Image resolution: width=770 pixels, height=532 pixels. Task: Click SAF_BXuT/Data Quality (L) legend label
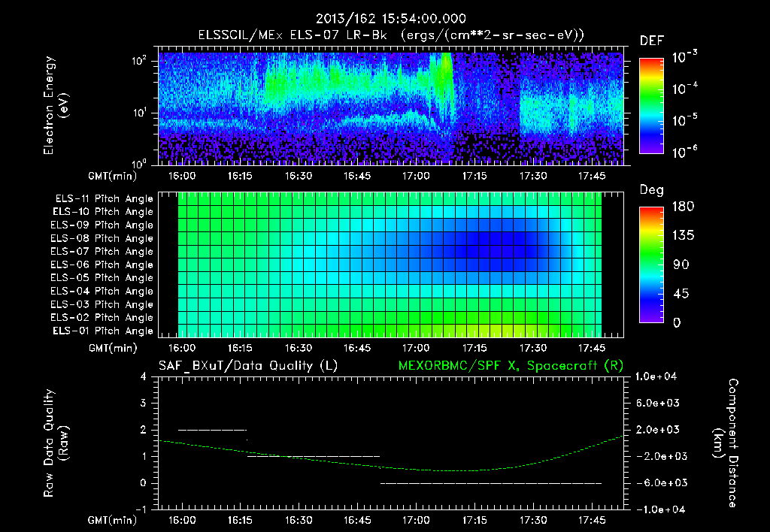tap(248, 366)
